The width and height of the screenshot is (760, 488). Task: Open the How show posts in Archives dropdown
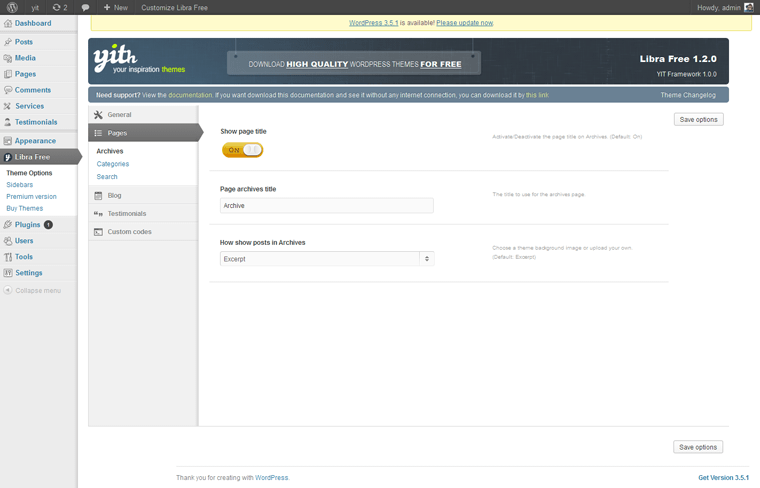coord(327,259)
